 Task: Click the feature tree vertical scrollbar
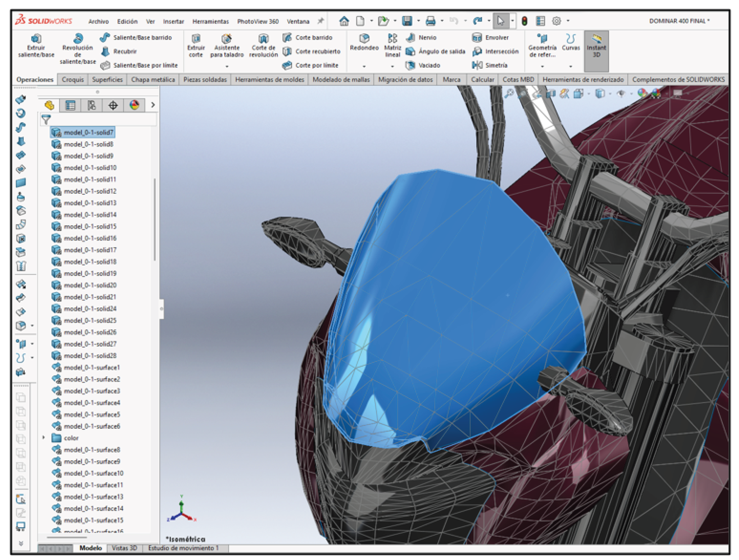pos(155,219)
